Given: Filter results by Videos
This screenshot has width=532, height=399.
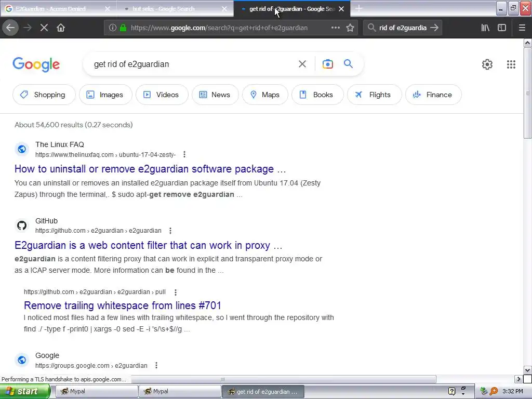Looking at the screenshot, I should click(162, 95).
